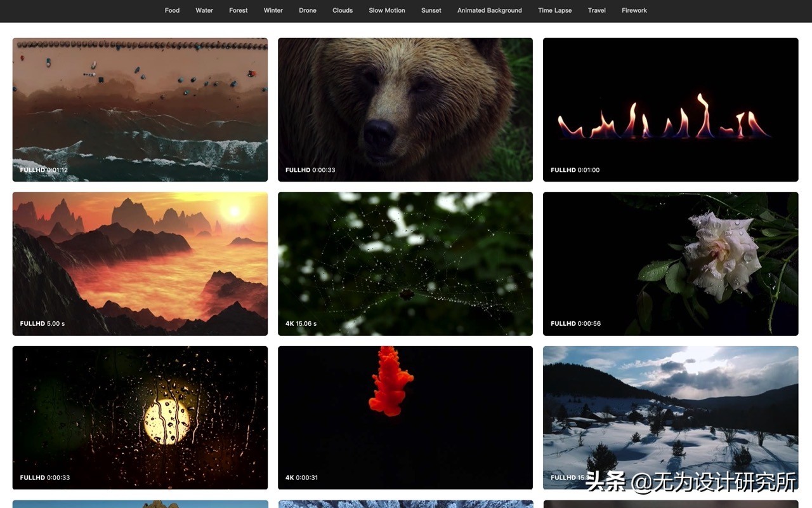View the snowy mountain landscape video

click(671, 418)
